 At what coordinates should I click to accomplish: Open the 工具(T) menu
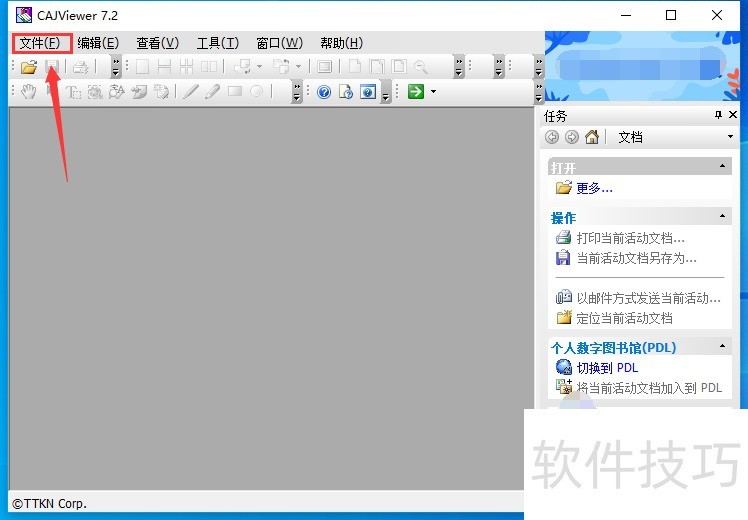point(217,43)
